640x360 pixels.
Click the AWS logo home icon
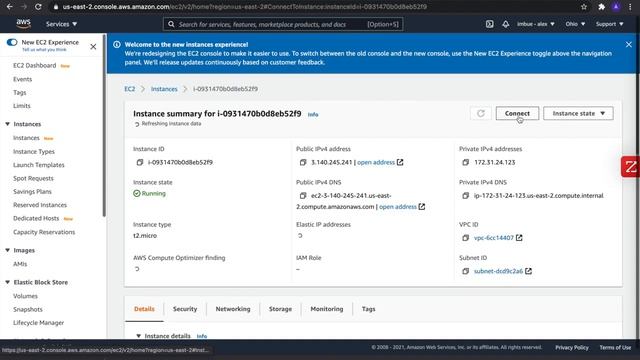pyautogui.click(x=23, y=24)
